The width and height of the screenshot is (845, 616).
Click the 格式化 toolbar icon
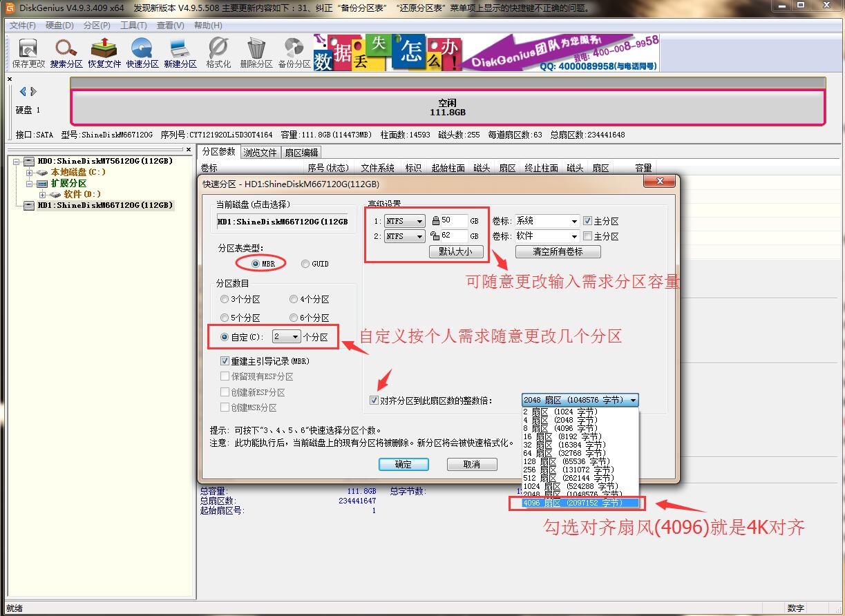click(x=218, y=52)
